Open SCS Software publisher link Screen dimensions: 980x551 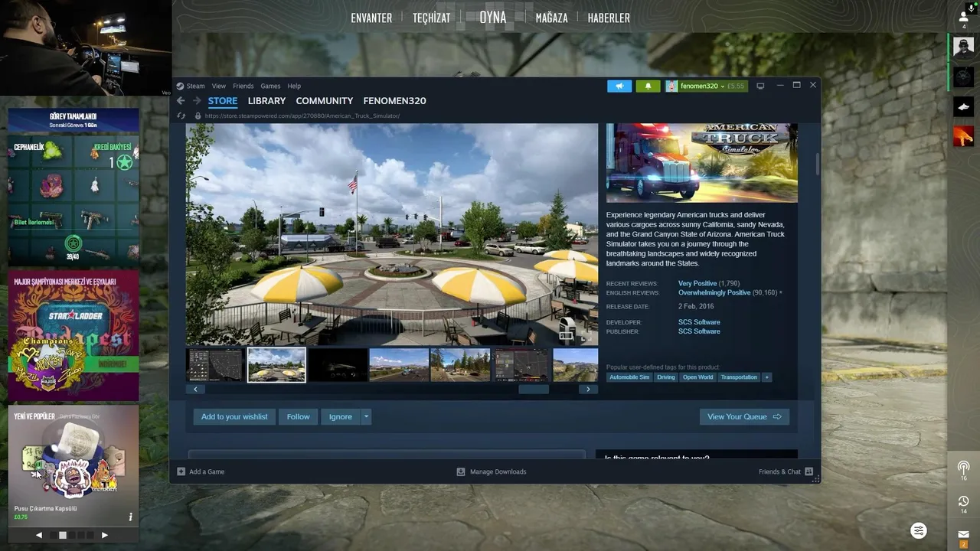point(699,331)
